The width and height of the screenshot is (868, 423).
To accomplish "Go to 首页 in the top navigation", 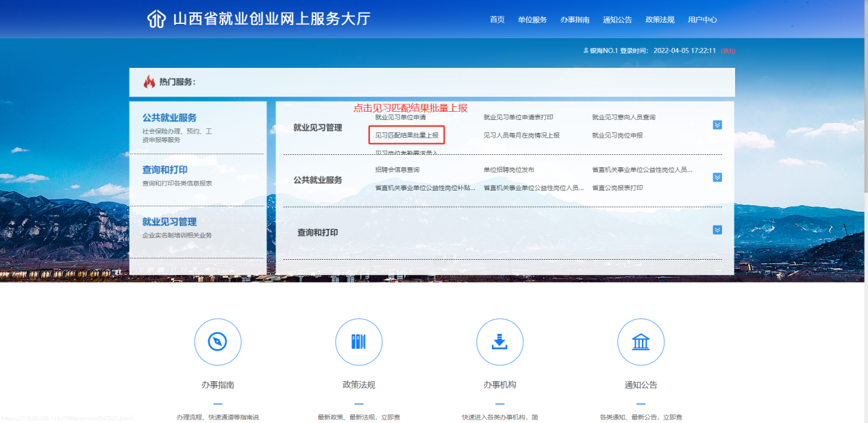I will [x=497, y=20].
